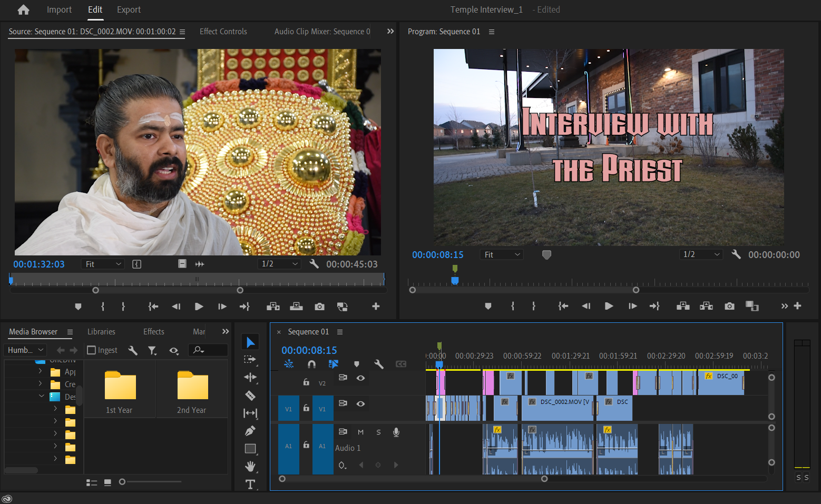Viewport: 821px width, 504px height.
Task: Lock the V1 track
Action: 306,408
